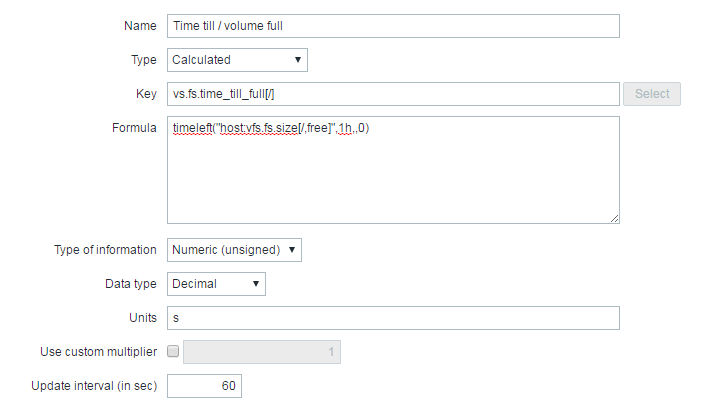Click the Units input field
701x402 pixels.
point(393,318)
